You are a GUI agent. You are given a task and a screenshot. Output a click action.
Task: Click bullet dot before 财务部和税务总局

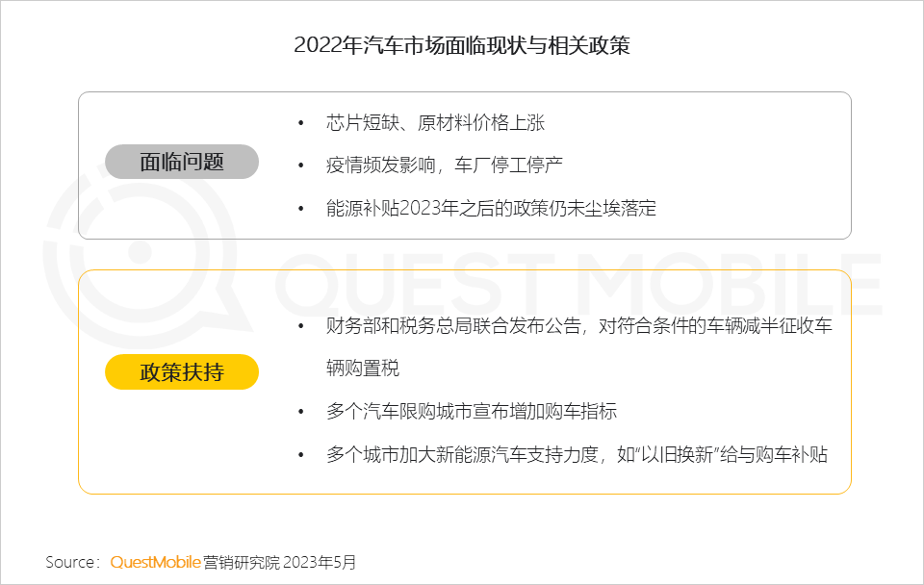pyautogui.click(x=301, y=326)
